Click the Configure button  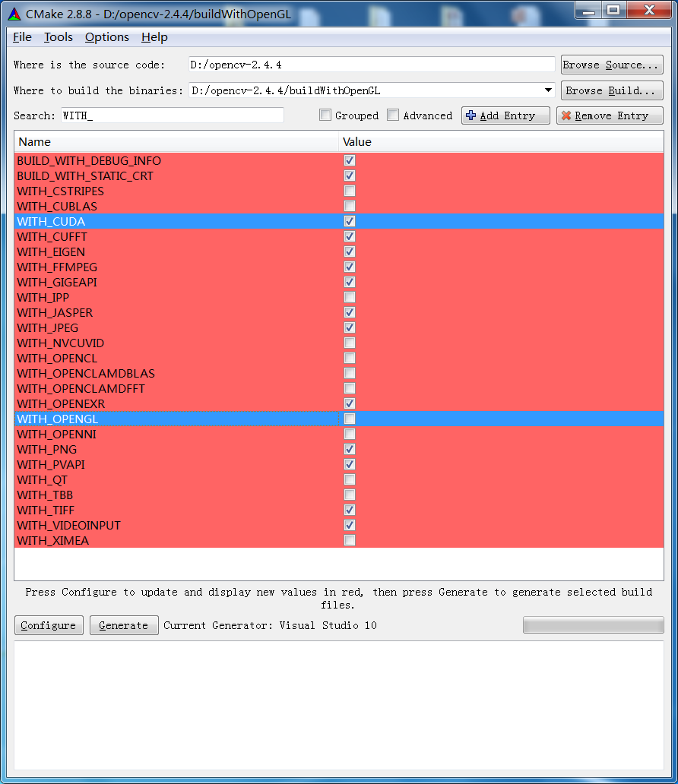[x=49, y=625]
